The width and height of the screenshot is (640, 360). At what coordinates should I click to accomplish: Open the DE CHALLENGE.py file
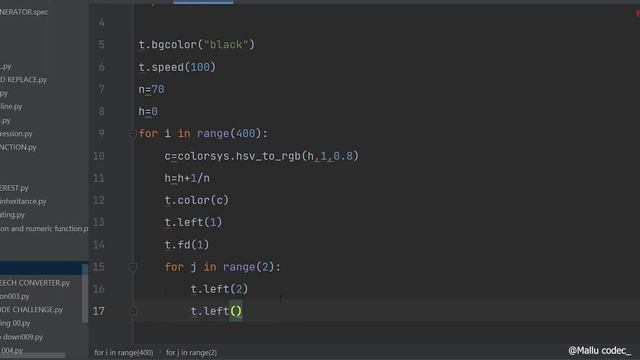pos(31,310)
